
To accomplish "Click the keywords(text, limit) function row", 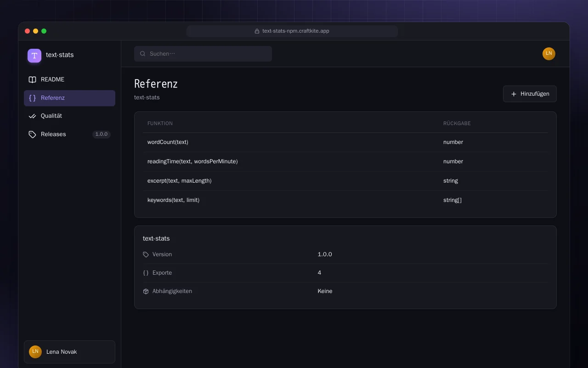I will [x=345, y=200].
